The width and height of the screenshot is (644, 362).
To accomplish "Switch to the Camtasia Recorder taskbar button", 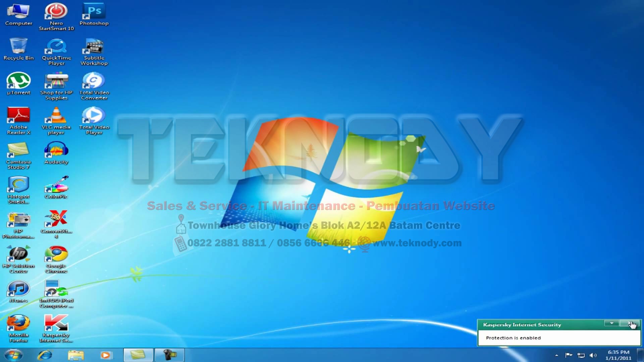I will tap(169, 355).
